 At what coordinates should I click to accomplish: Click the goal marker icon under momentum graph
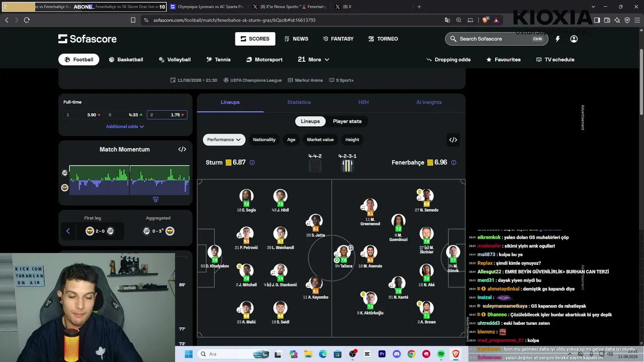pos(155,200)
